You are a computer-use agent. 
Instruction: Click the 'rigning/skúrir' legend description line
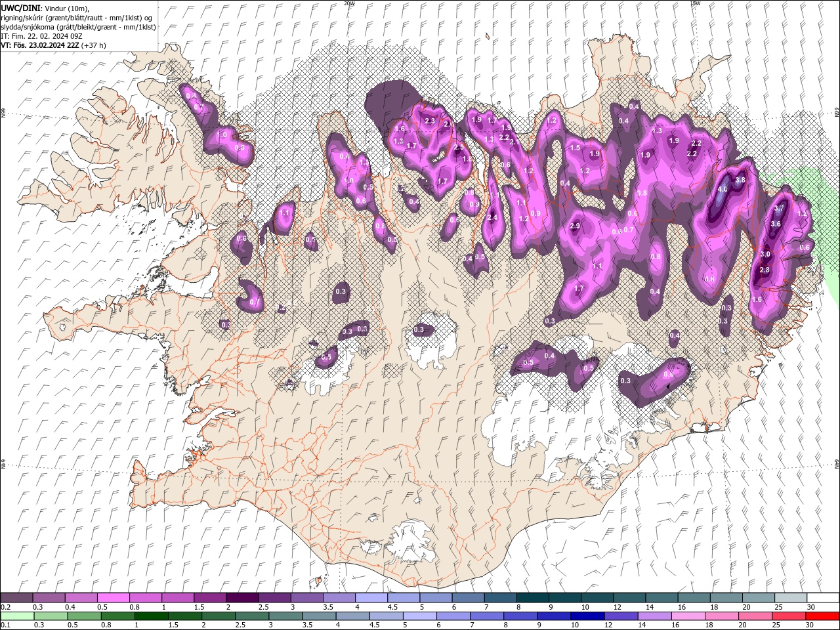coord(77,18)
